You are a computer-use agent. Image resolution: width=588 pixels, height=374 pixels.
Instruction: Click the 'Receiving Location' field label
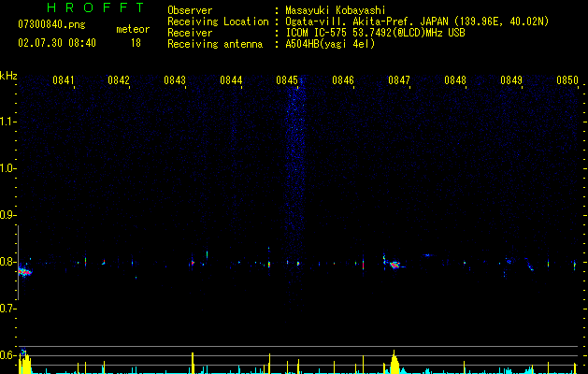point(218,22)
